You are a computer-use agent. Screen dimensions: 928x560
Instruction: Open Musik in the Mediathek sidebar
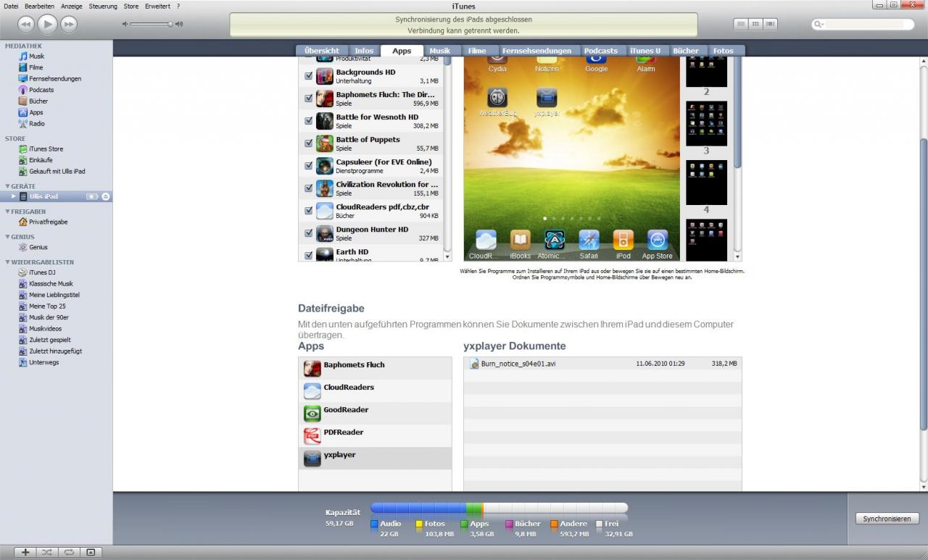point(36,56)
